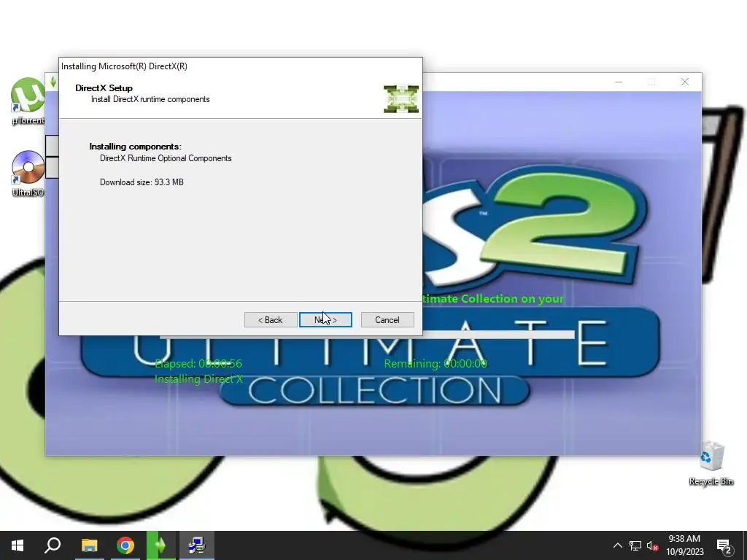Click the muted volume icon
The image size is (747, 560).
tap(653, 545)
